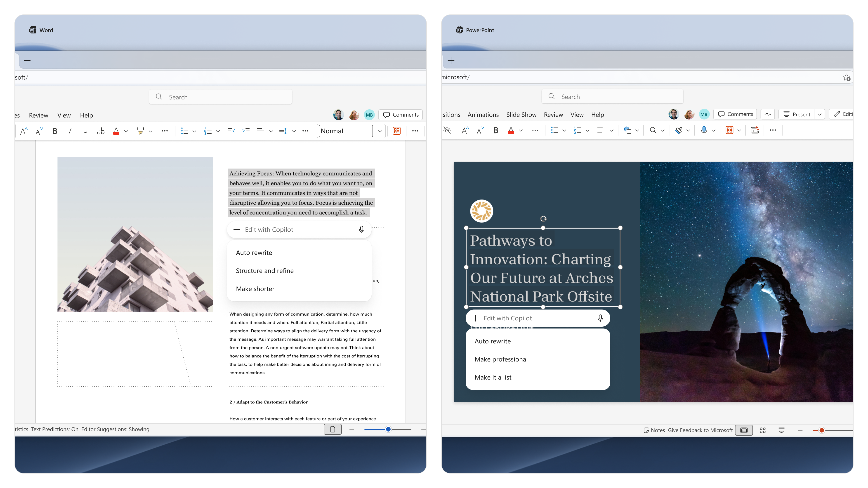This screenshot has height=488, width=868.
Task: Expand highlight color dropdown arrow in Word
Action: coord(151,131)
